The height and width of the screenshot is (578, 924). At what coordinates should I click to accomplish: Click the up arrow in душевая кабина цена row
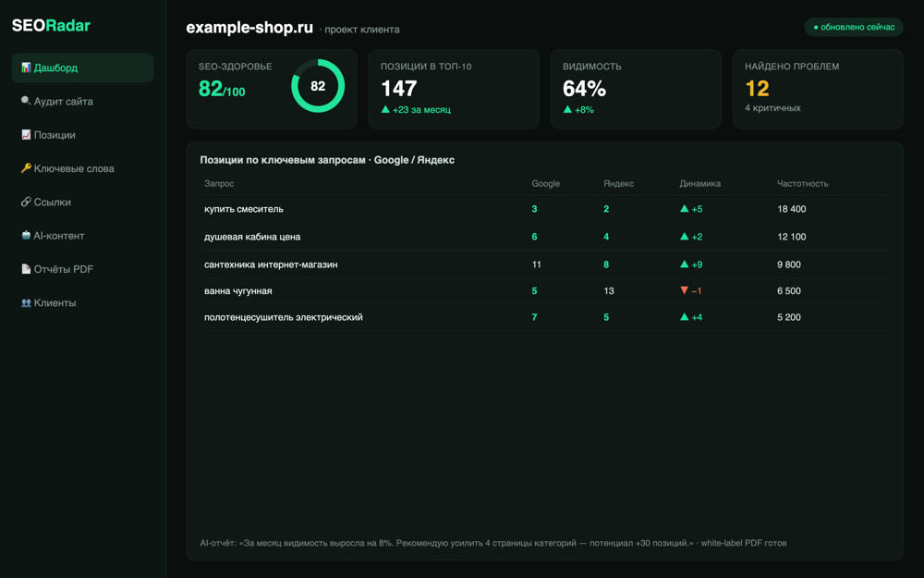click(x=684, y=237)
